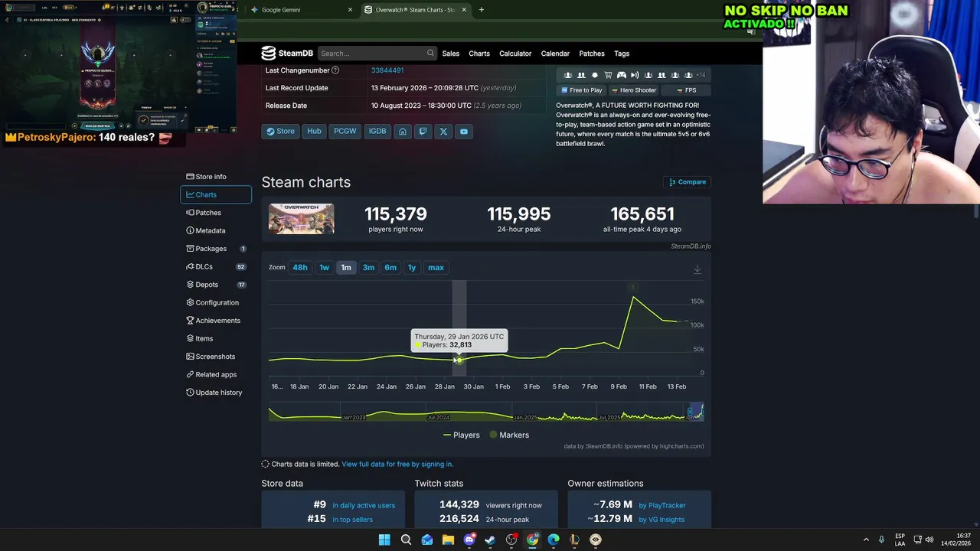Open the PlayTracker link

click(x=662, y=505)
